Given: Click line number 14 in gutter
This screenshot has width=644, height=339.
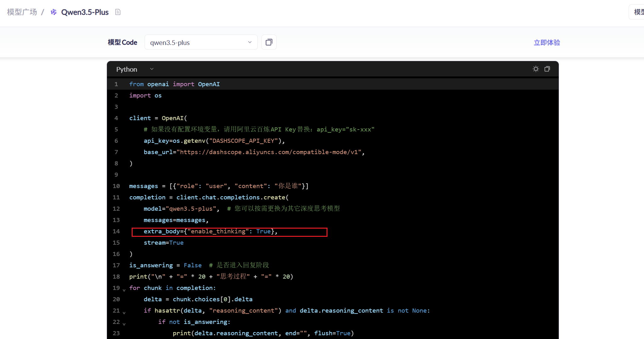Looking at the screenshot, I should [x=116, y=231].
